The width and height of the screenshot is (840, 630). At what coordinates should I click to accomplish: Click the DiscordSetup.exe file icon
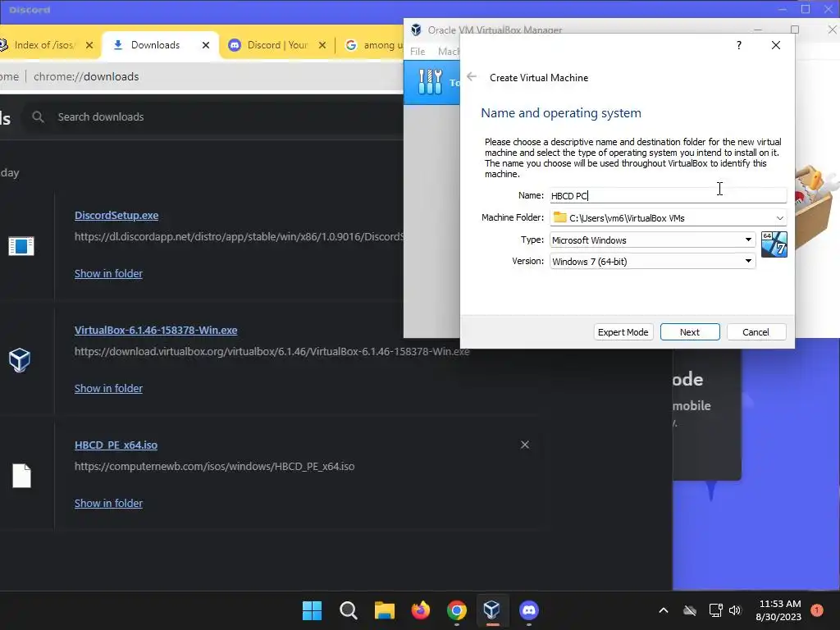click(x=21, y=246)
